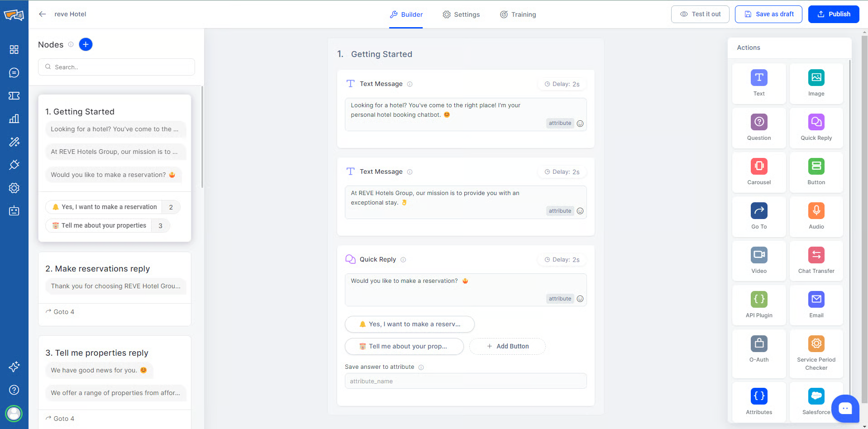This screenshot has width=868, height=429.
Task: Open the chat conversations sidebar icon
Action: [14, 72]
